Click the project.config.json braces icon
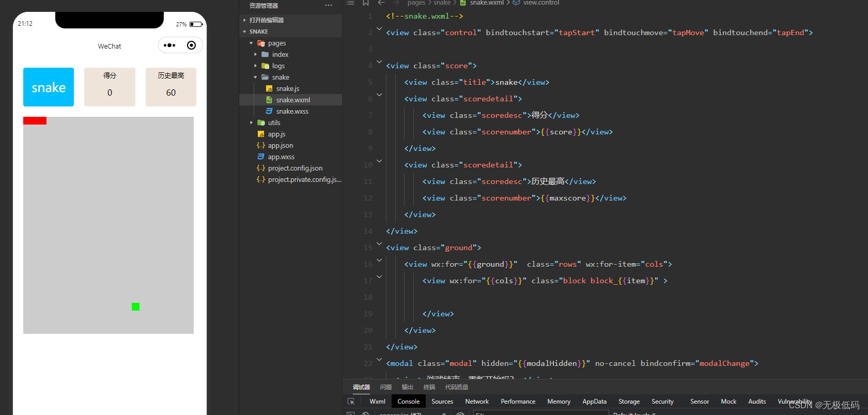 261,168
